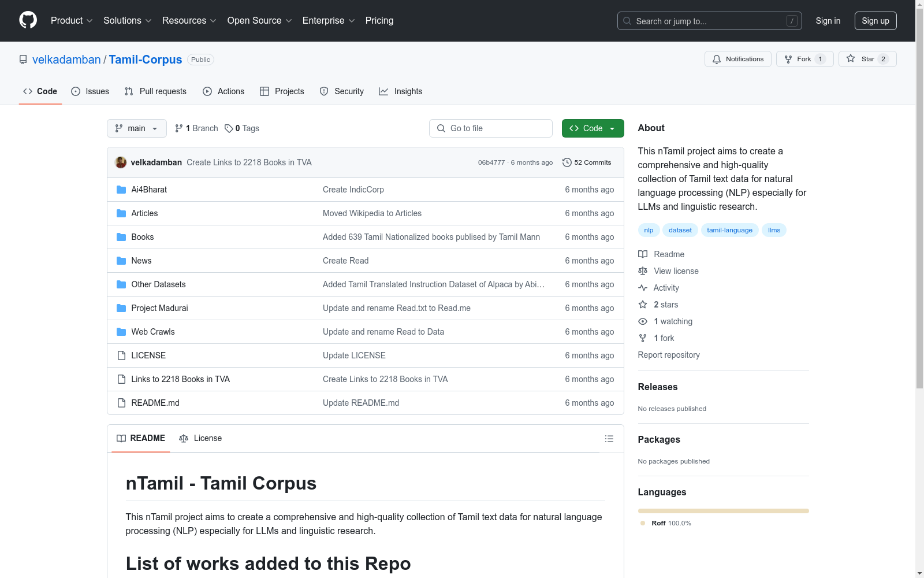
Task: Open the 1 fork link in About
Action: coord(656,338)
